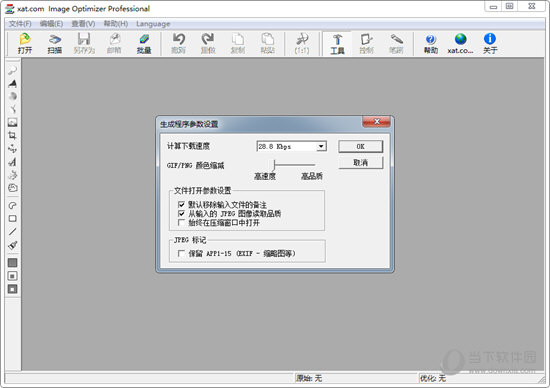
Task: Open the 编辑(E) menu
Action: pyautogui.click(x=51, y=24)
